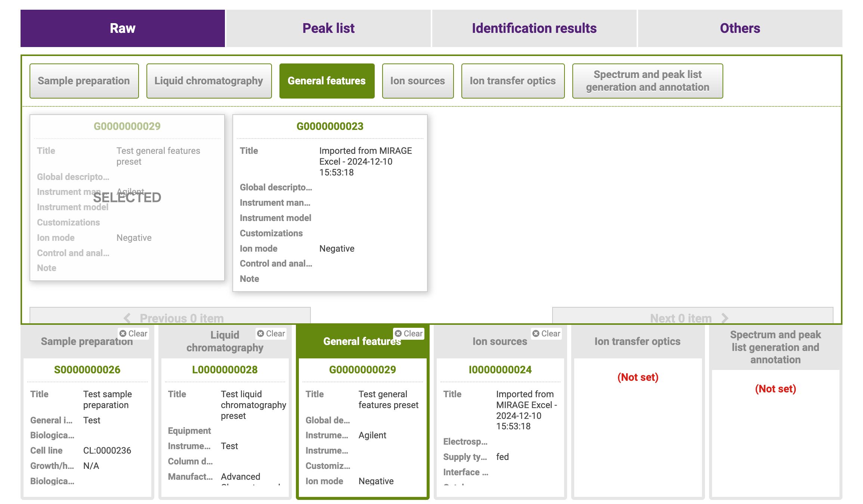The height and width of the screenshot is (504, 863).
Task: Switch to the Peak list tab
Action: [328, 28]
